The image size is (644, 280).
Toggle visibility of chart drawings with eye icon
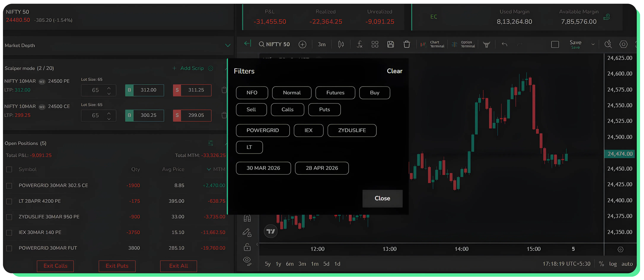[247, 260]
